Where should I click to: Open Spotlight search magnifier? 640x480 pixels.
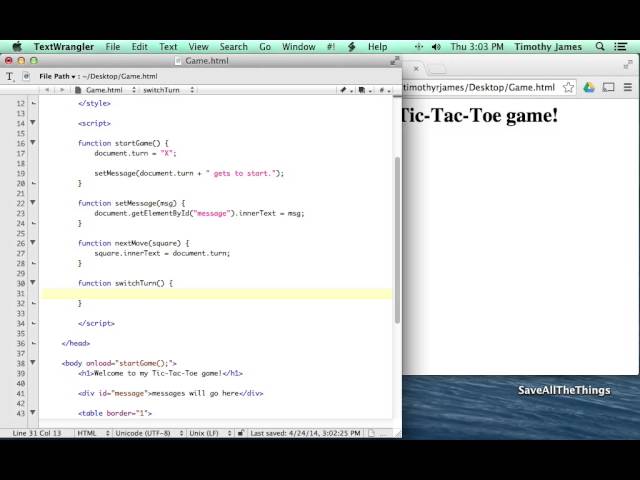click(x=600, y=47)
